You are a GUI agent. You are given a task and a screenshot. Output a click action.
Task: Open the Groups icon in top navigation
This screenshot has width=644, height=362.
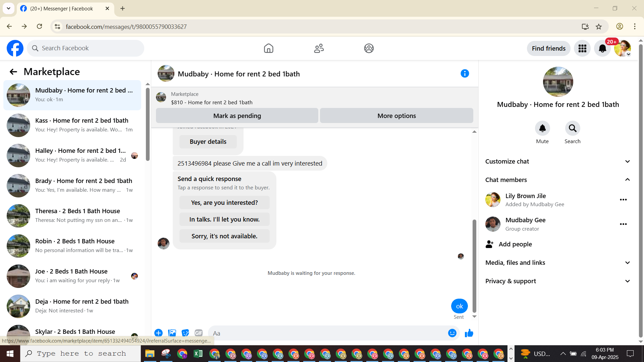click(369, 48)
